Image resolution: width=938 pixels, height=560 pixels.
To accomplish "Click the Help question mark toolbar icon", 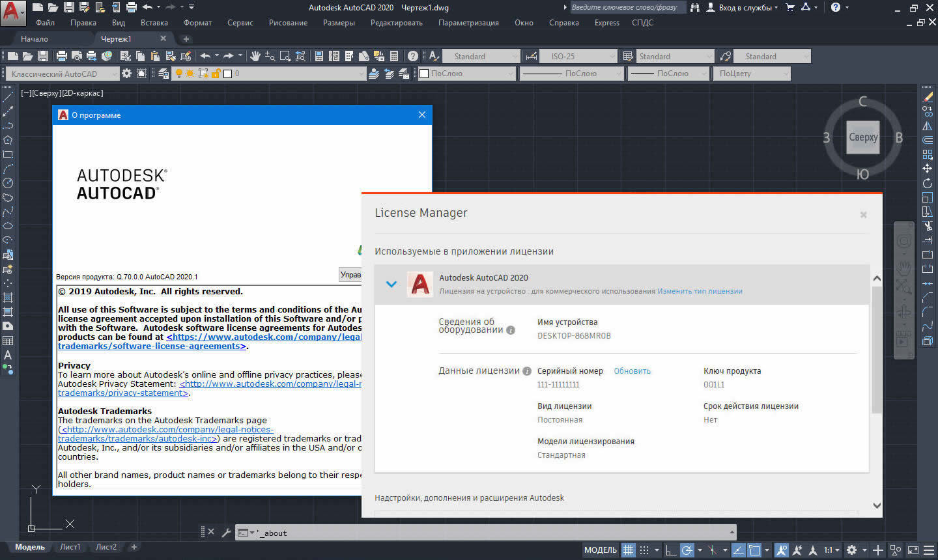I will point(413,56).
